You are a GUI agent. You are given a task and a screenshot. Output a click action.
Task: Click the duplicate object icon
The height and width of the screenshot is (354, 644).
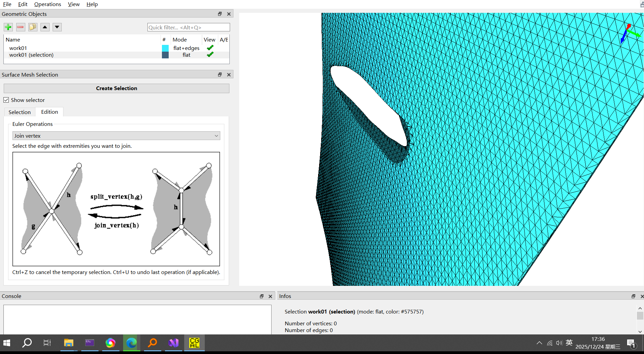click(33, 27)
